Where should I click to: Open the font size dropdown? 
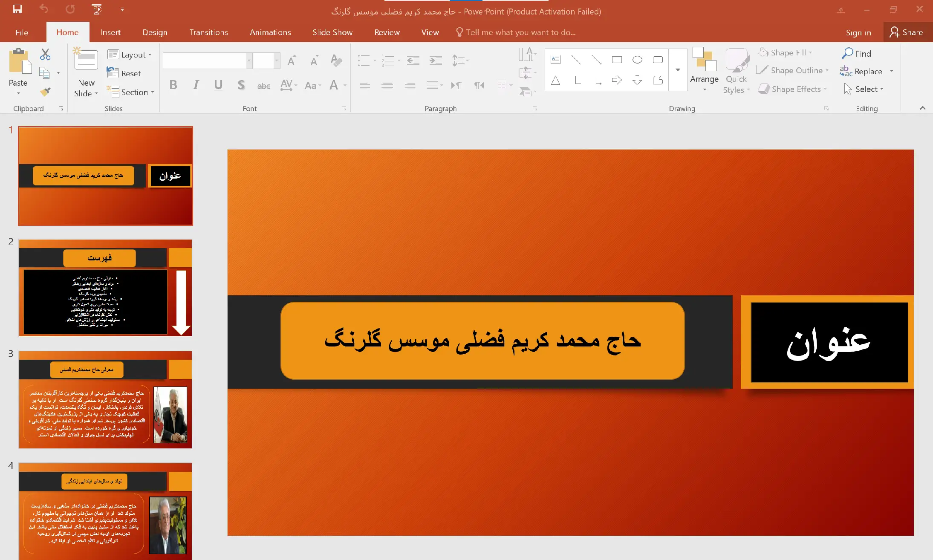point(277,61)
